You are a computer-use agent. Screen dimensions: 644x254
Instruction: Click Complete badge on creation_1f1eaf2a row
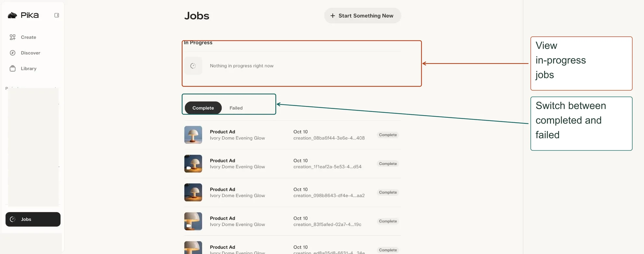[388, 164]
